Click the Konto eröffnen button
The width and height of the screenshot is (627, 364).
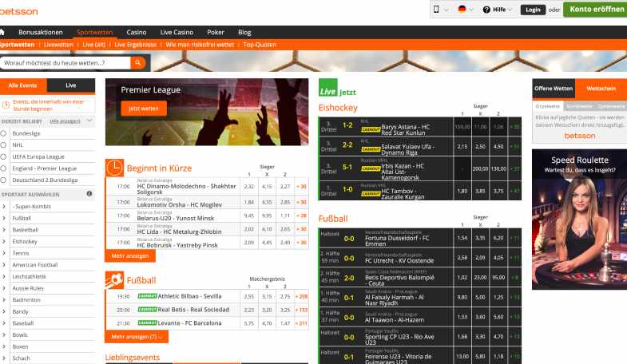click(x=595, y=10)
